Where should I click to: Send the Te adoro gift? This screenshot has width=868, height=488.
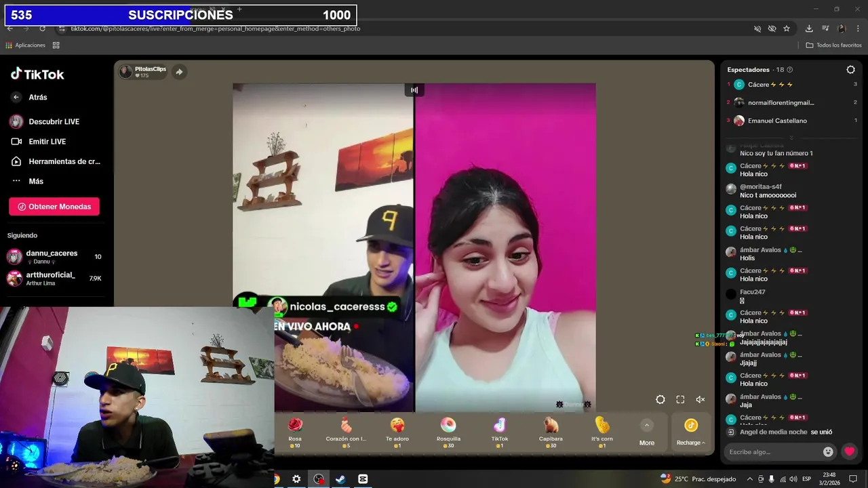(x=397, y=432)
